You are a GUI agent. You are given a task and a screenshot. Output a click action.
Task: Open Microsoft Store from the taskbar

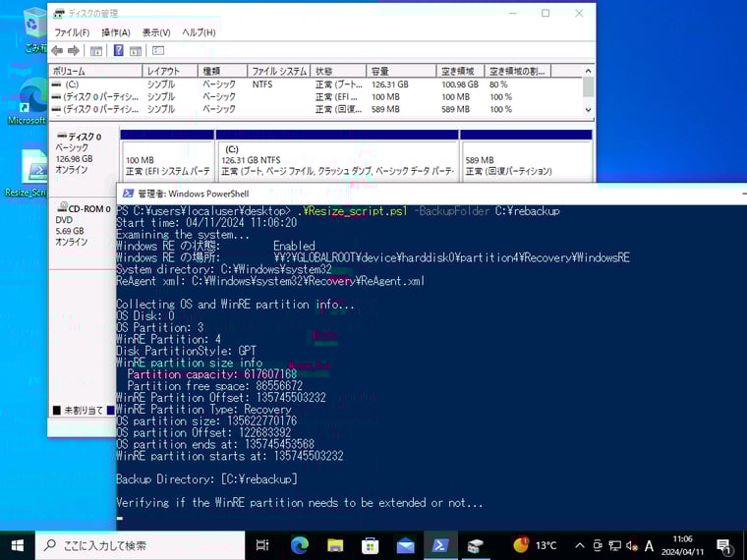pyautogui.click(x=371, y=545)
